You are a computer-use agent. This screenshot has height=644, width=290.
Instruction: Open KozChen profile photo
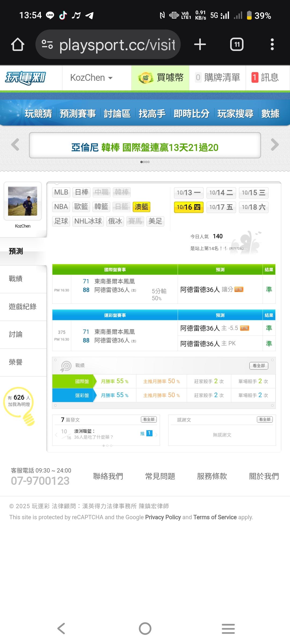23,201
